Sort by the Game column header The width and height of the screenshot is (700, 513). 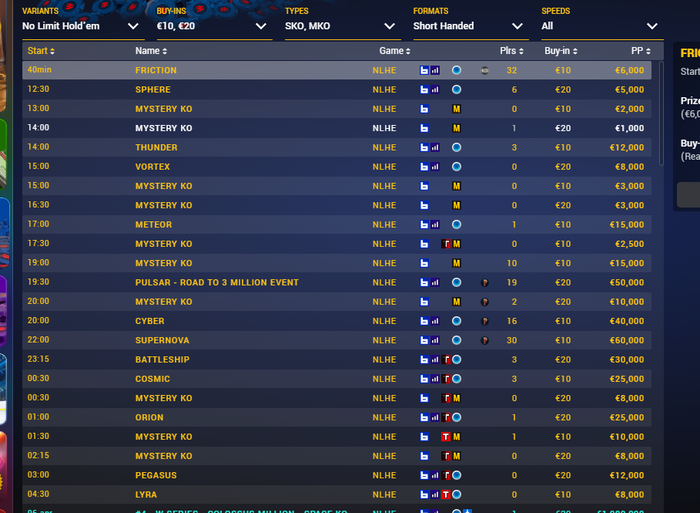pos(395,51)
